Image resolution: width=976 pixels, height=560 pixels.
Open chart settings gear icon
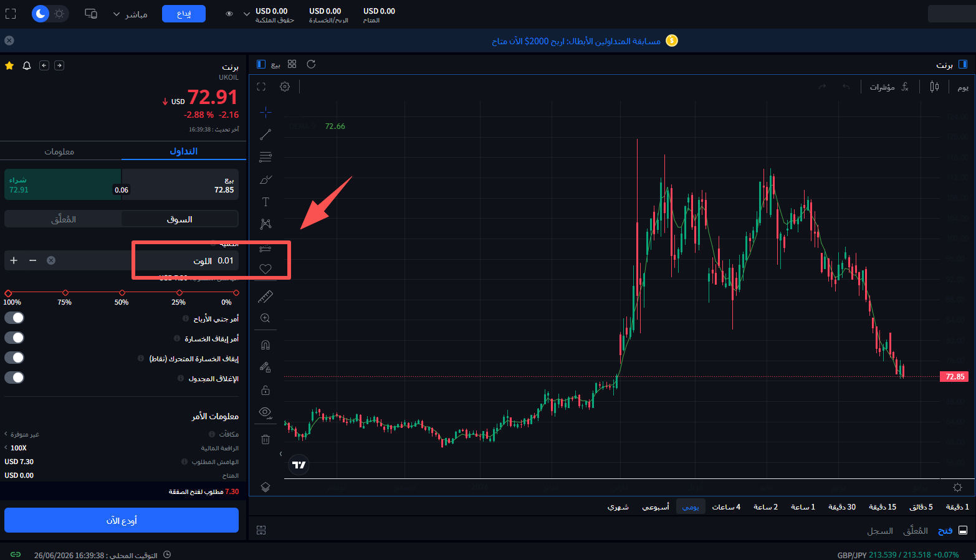coord(285,87)
